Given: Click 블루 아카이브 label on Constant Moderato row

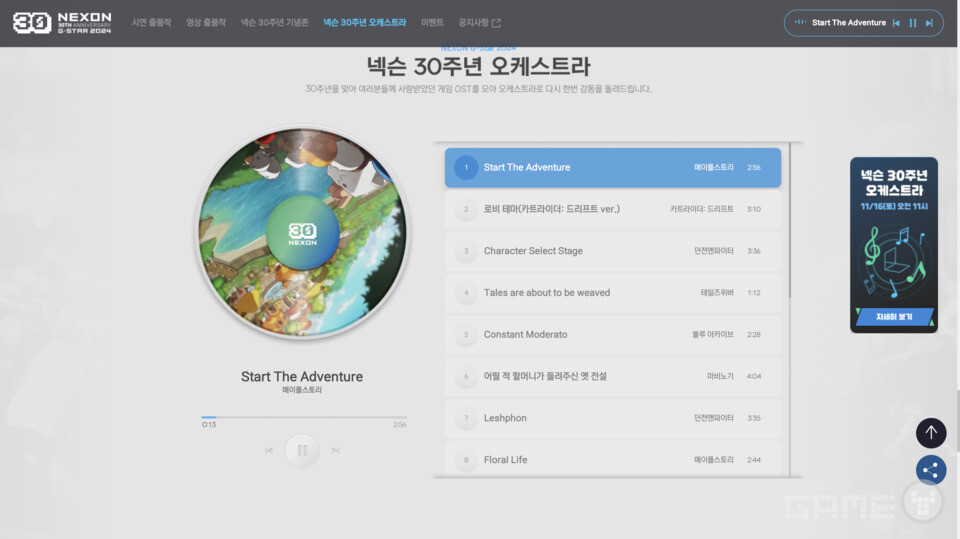Looking at the screenshot, I should (713, 334).
